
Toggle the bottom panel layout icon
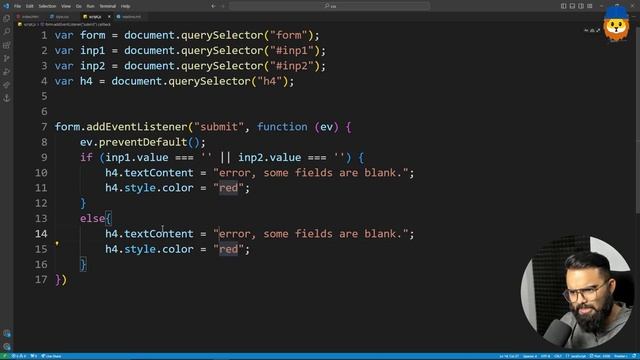[572, 6]
